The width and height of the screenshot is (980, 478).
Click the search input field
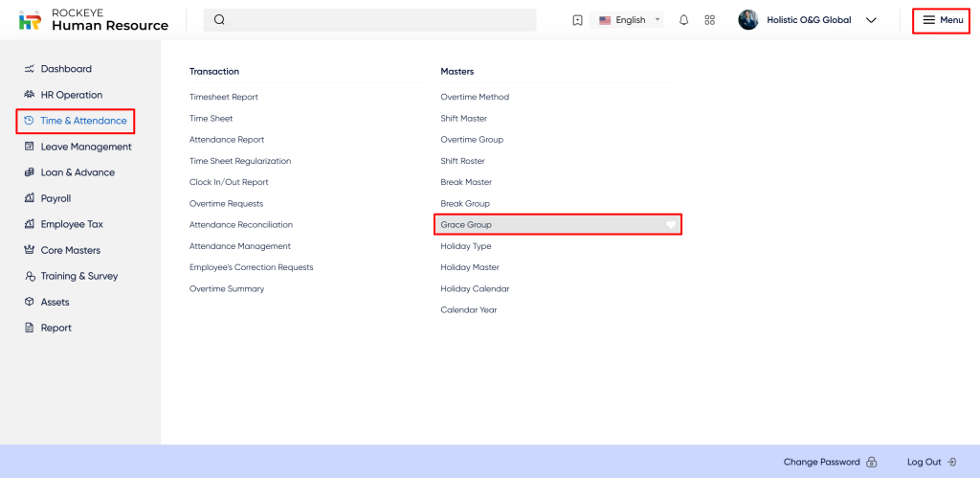coord(383,20)
